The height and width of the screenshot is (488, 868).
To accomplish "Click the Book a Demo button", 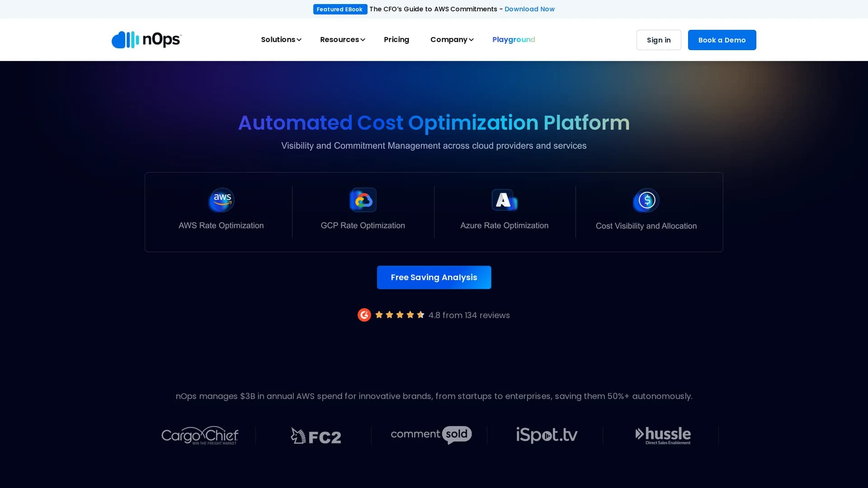I will coord(722,40).
